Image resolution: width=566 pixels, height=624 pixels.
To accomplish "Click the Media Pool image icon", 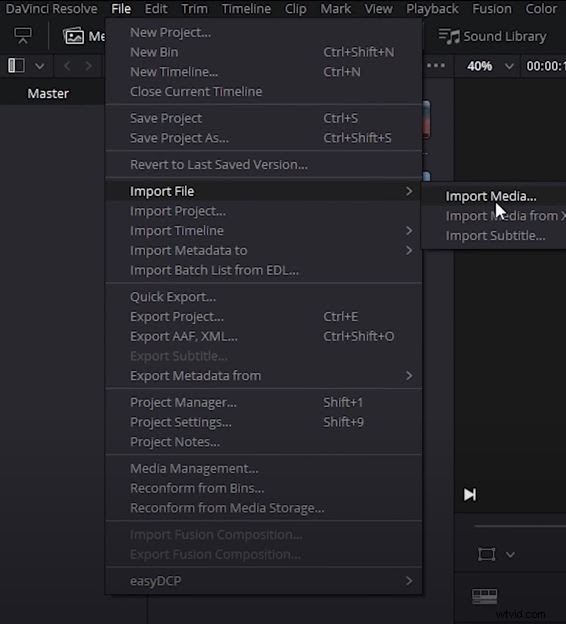I will [x=73, y=36].
